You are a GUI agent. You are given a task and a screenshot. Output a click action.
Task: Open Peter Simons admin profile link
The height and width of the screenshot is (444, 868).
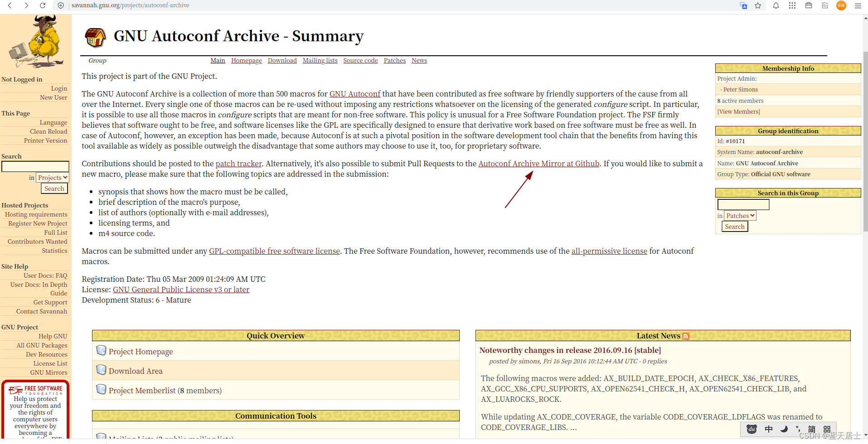[741, 90]
